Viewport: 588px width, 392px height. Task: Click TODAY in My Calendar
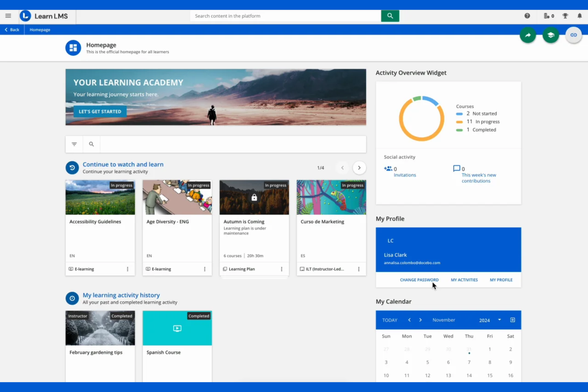[389, 320]
